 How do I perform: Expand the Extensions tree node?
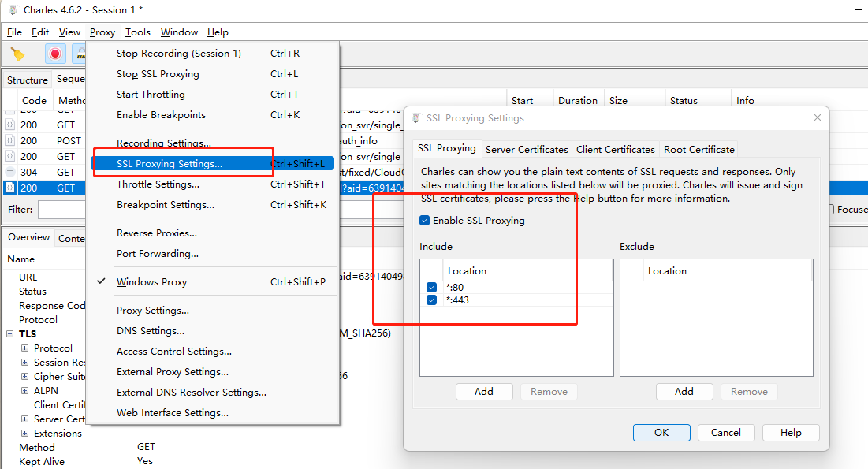pos(25,433)
